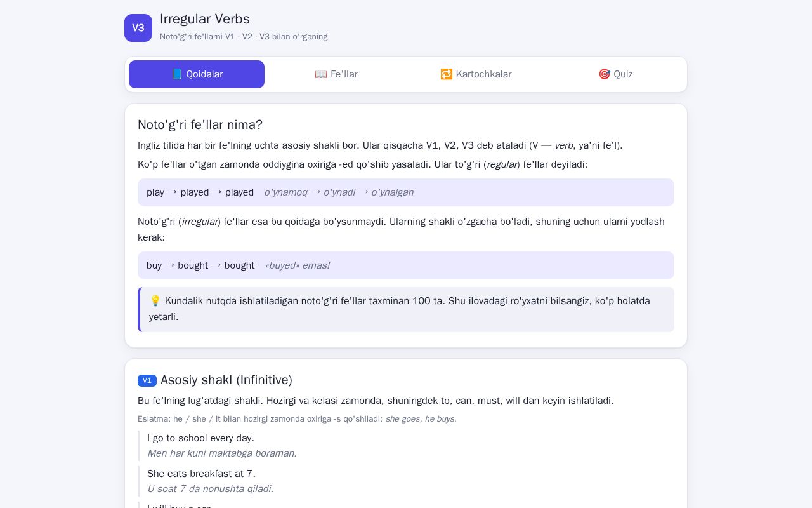Click the subtitle "Noto'g'ri fe'llarni V1 · V2 · V3 bilan o'rganing"
The width and height of the screenshot is (812, 508).
244,37
